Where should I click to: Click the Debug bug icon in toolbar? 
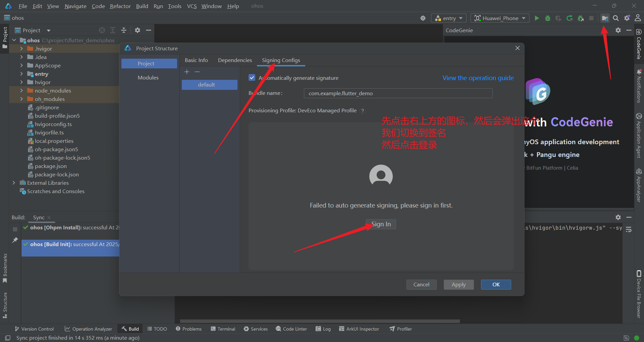[548, 18]
